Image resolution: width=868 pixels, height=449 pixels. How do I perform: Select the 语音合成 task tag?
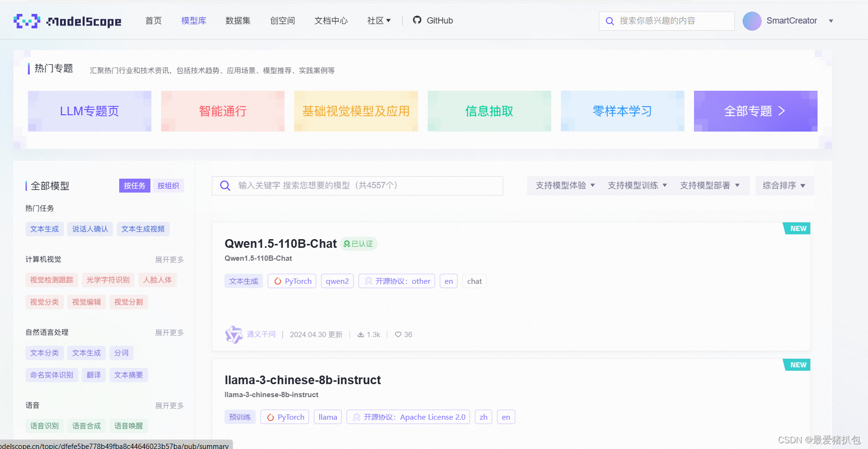(x=87, y=426)
